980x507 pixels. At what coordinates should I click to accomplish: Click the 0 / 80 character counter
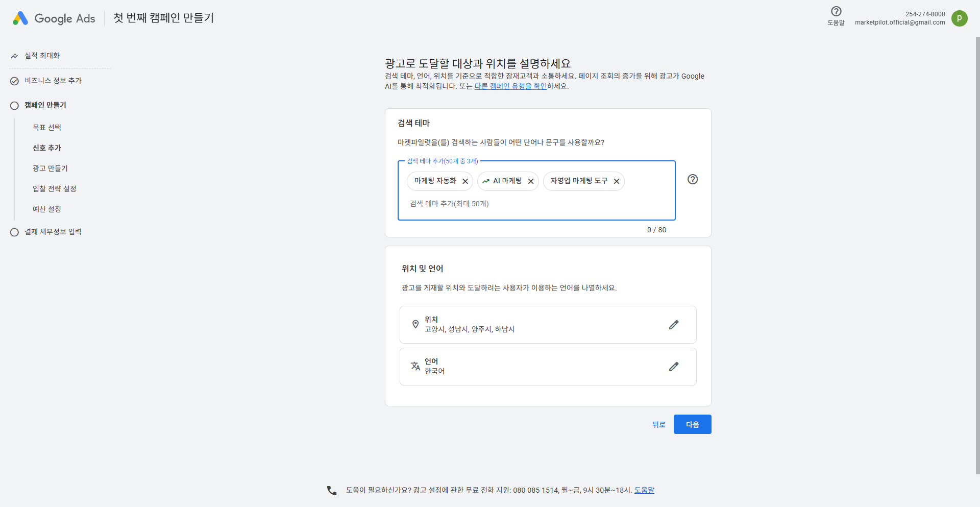point(656,230)
